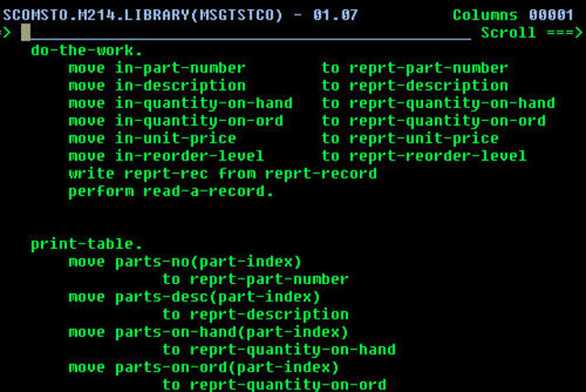Click the command input field at the top
This screenshot has height=392, width=586.
246,32
